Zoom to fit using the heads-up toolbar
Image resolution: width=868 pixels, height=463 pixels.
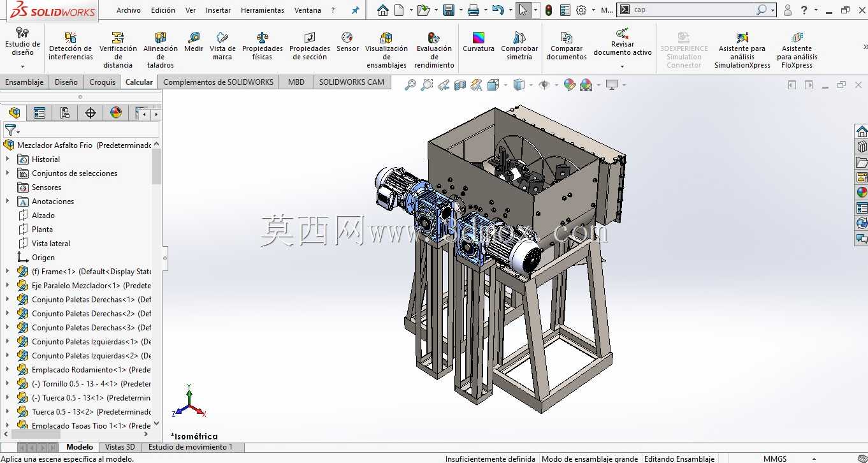click(410, 85)
